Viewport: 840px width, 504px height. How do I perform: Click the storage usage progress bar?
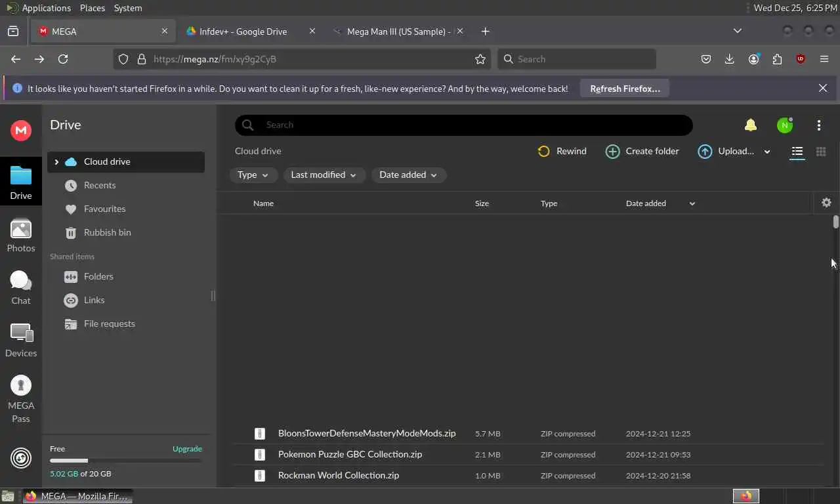(x=125, y=461)
